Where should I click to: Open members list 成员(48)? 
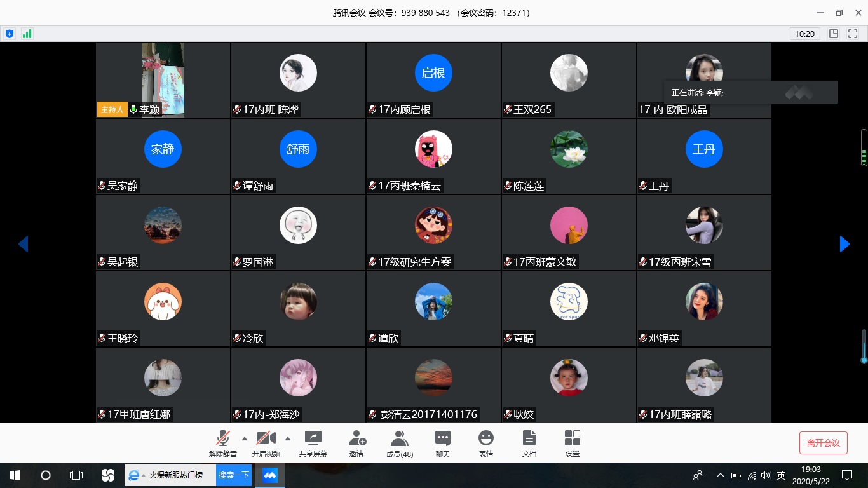400,443
